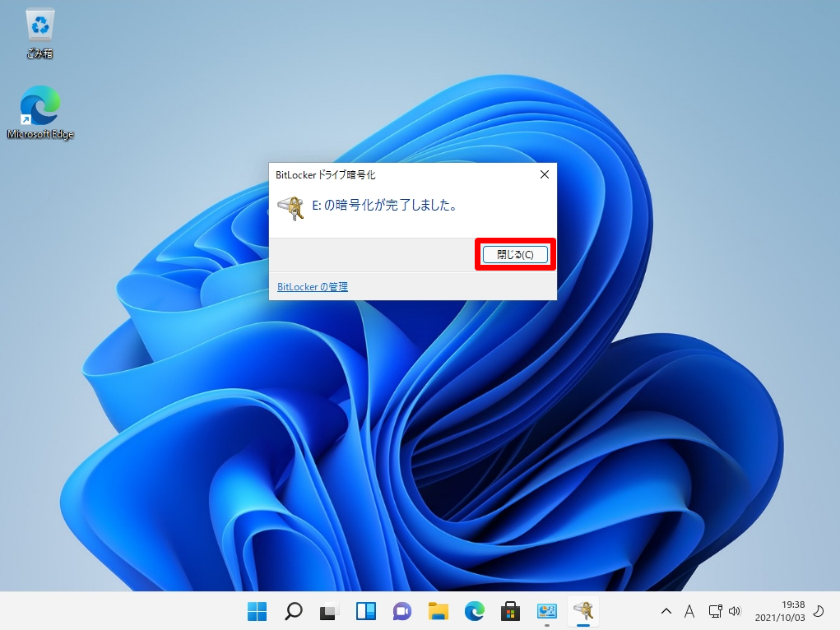The image size is (840, 630).
Task: Click the BitLocker key and drive icon in dialog
Action: [291, 208]
